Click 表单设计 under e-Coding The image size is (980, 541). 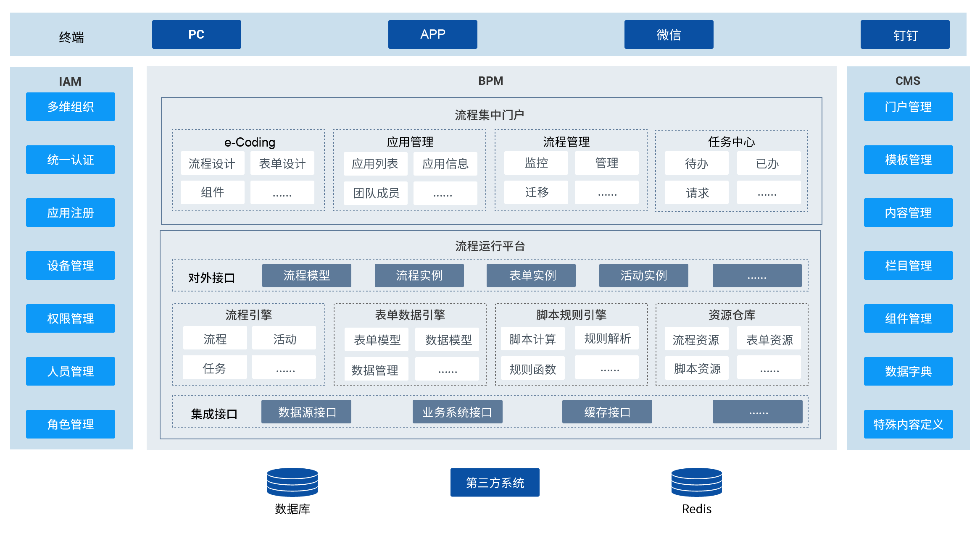pyautogui.click(x=282, y=163)
